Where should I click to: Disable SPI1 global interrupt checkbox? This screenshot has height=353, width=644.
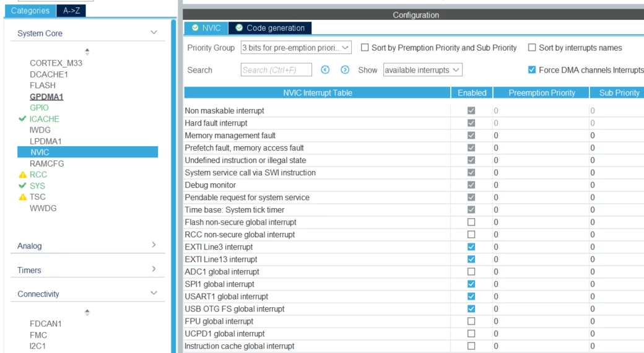click(x=471, y=284)
